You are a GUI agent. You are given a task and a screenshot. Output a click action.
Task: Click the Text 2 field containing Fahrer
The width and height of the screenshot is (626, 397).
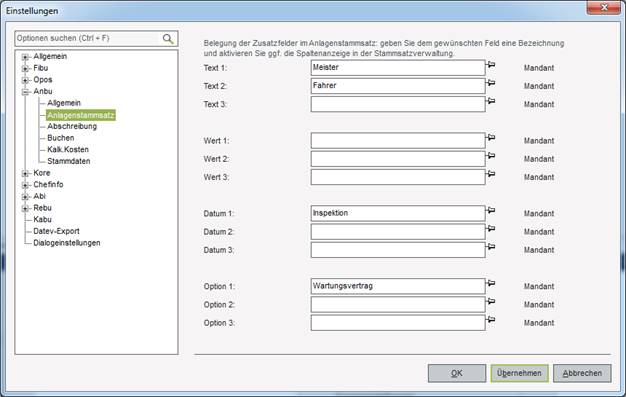[398, 86]
